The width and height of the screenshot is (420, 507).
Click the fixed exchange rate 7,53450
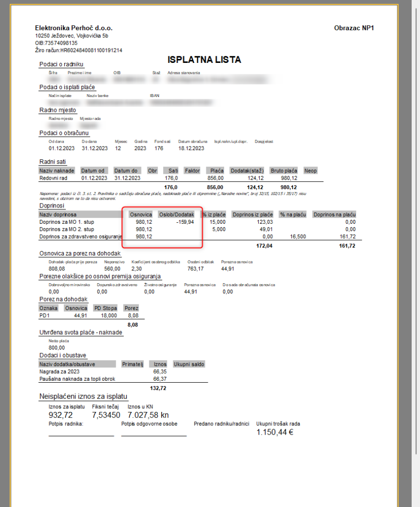(106, 415)
